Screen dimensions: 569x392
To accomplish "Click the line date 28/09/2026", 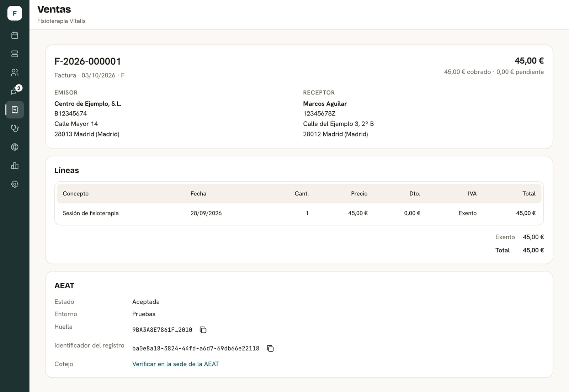I will pyautogui.click(x=206, y=213).
